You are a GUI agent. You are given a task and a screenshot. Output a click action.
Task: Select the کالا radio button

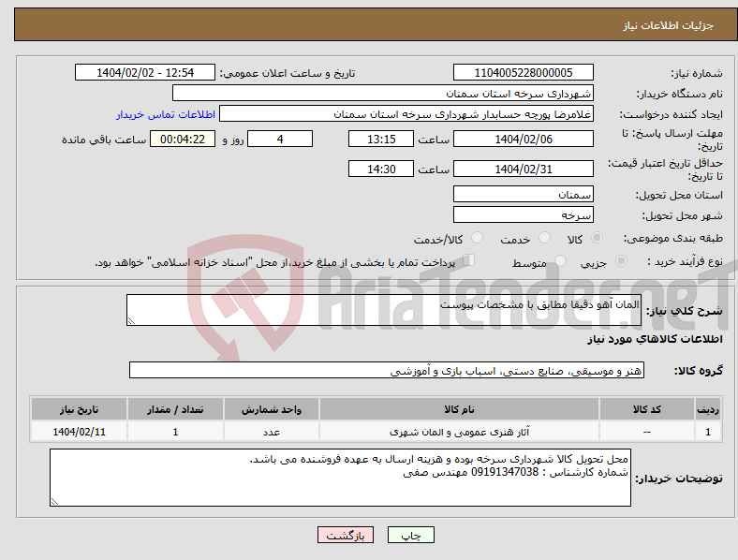597,238
